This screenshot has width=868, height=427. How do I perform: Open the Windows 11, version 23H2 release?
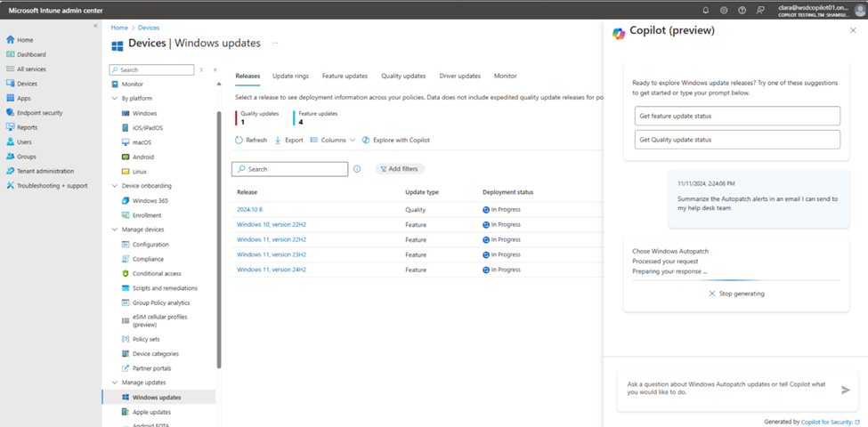point(272,255)
